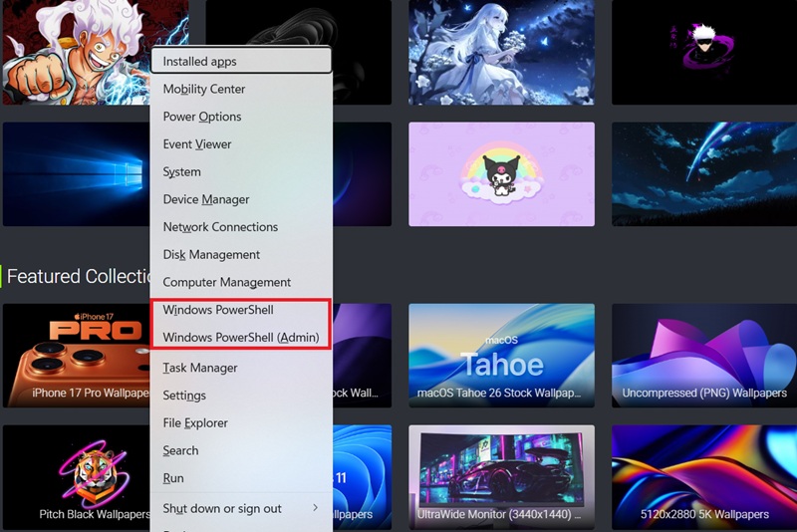The image size is (797, 532).
Task: Open Network Connections
Action: tap(220, 227)
